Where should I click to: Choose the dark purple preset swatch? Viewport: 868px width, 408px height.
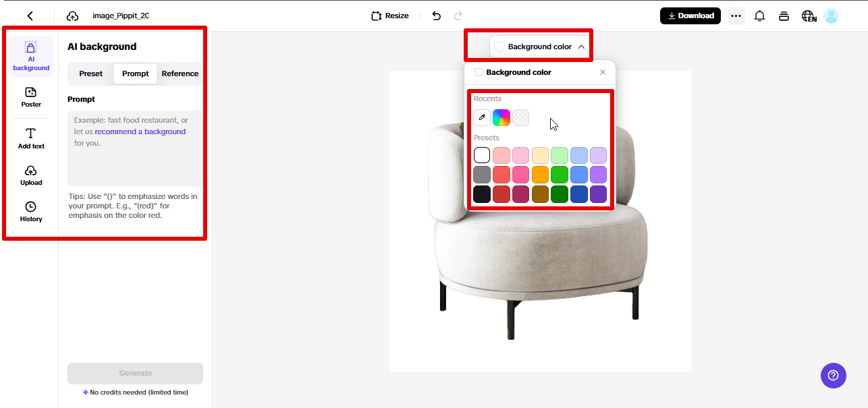pos(598,194)
